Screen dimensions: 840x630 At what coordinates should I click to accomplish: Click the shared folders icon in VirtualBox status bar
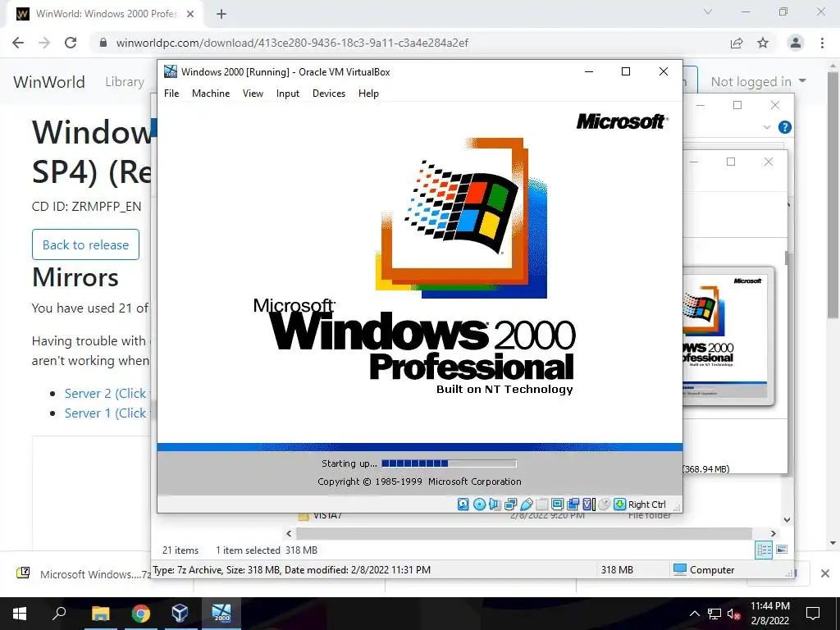coord(541,504)
